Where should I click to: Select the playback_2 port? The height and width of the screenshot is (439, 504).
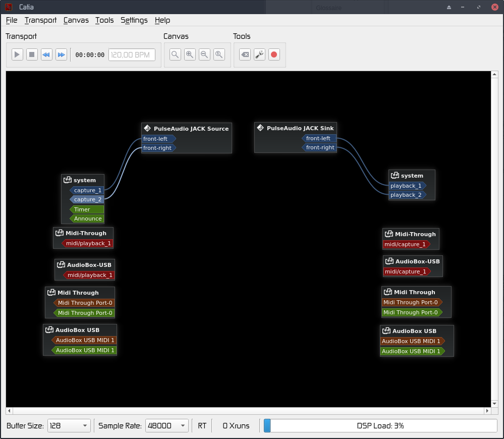[x=407, y=195]
